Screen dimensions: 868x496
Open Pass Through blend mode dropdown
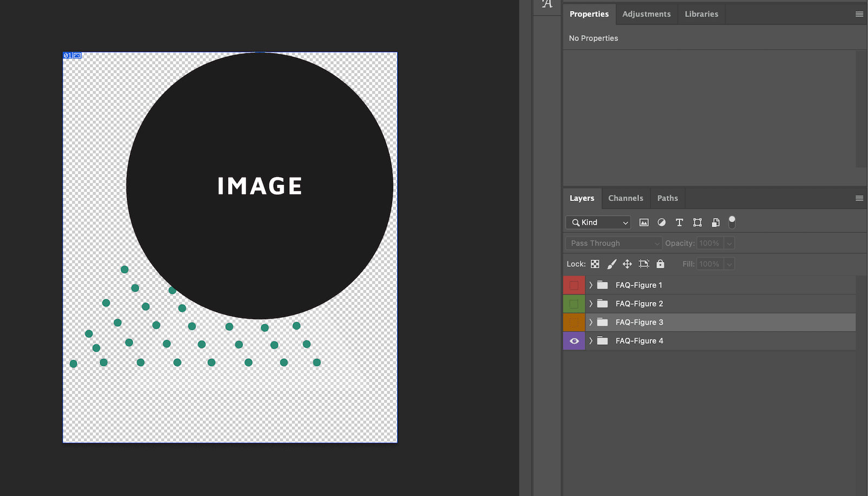pyautogui.click(x=614, y=243)
